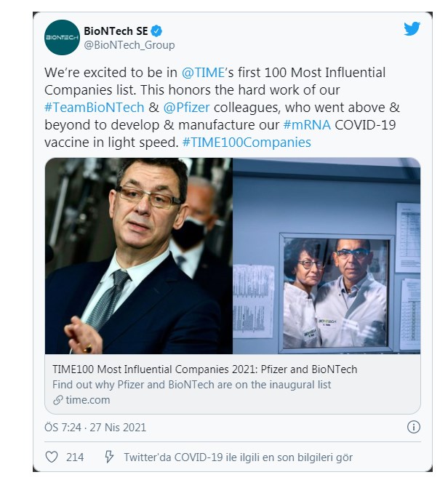Click the Twitter bird logo
Image resolution: width=448 pixels, height=488 pixels.
point(412,29)
